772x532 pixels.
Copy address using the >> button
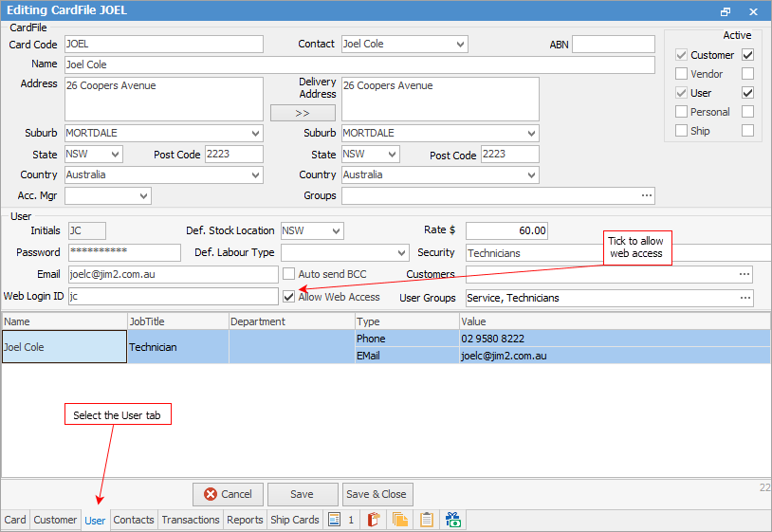pyautogui.click(x=303, y=113)
